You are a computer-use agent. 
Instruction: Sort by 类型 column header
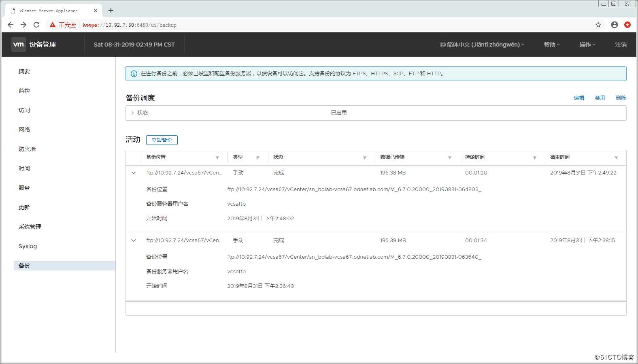click(238, 157)
